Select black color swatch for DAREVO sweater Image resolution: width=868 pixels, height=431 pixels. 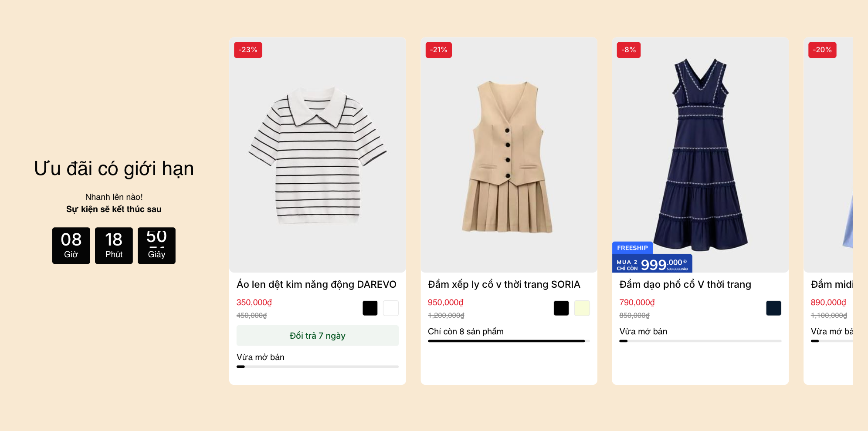(370, 308)
